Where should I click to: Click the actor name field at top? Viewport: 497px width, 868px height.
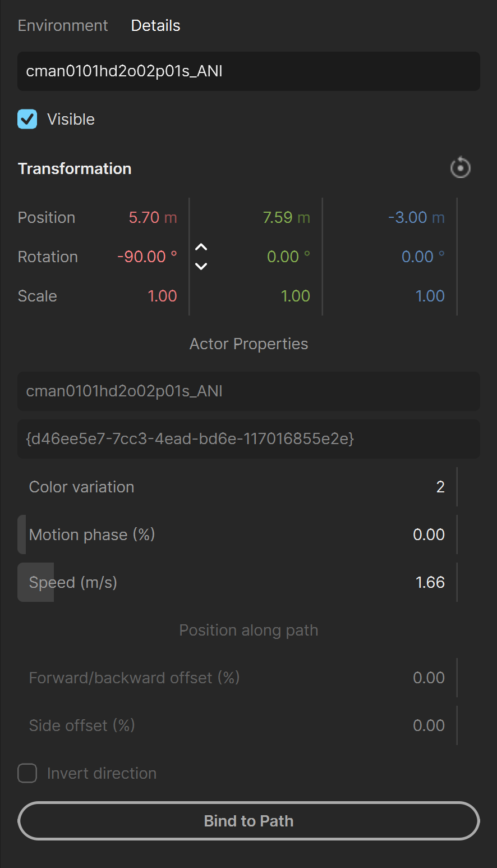[248, 71]
